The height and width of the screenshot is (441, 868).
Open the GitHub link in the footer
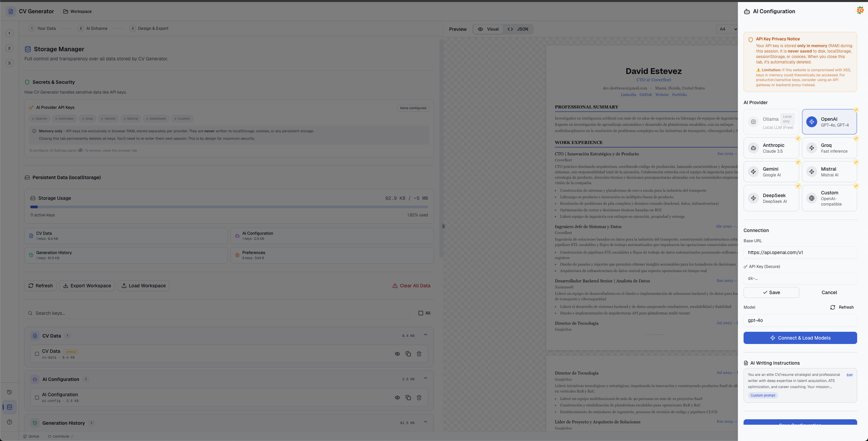[x=31, y=437]
